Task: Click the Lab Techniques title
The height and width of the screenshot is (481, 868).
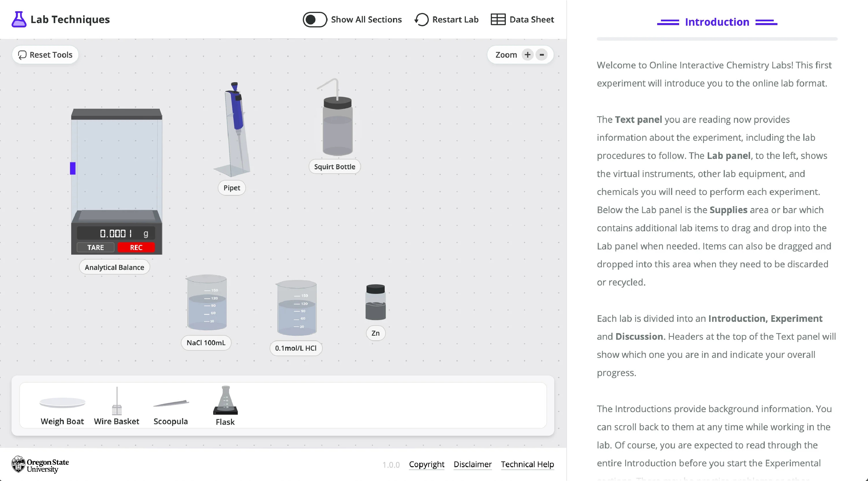Action: coord(70,20)
